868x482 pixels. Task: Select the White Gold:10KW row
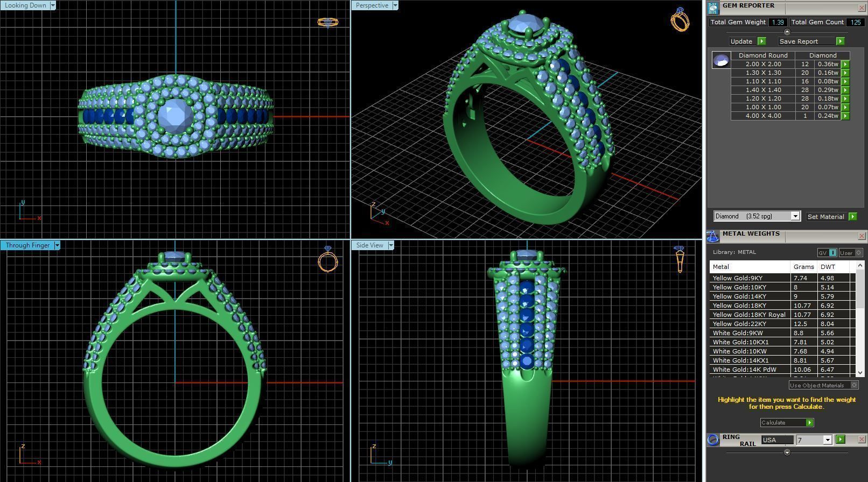click(x=782, y=351)
